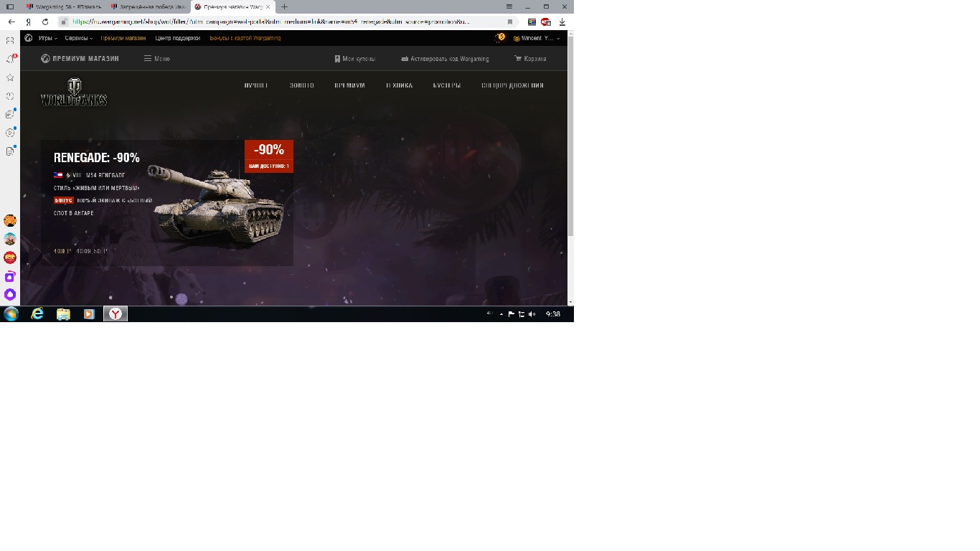Expand the Сервисы dropdown
The height and width of the screenshot is (551, 980).
tap(79, 38)
